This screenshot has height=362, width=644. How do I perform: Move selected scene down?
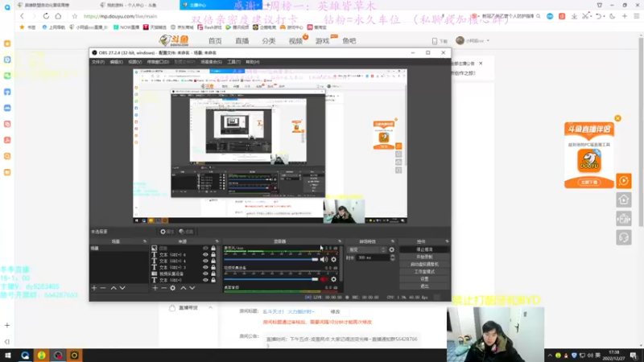click(x=122, y=288)
